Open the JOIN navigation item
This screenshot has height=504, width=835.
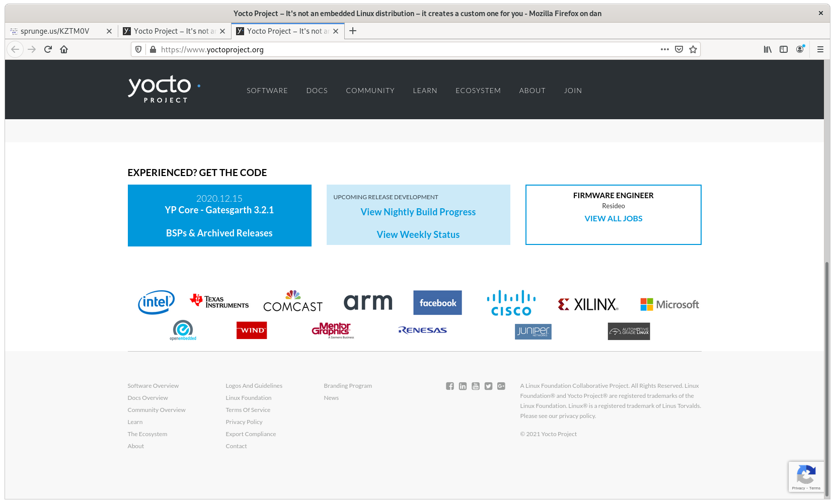coord(573,91)
